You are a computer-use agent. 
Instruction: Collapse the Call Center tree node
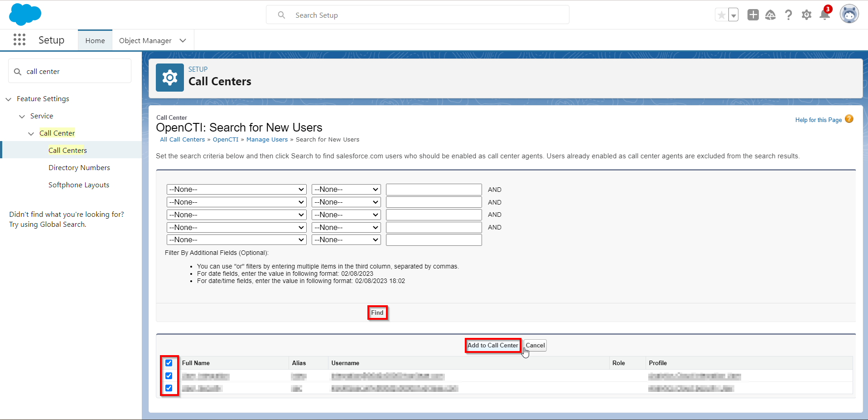click(31, 133)
